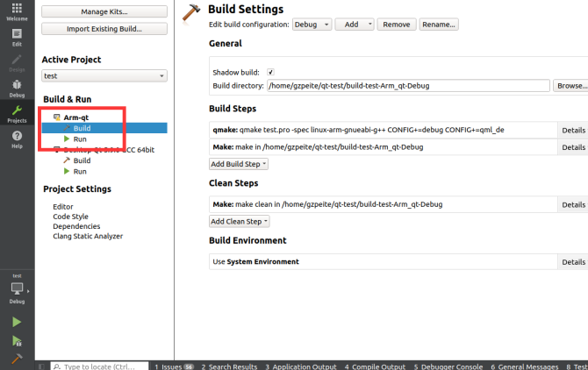
Task: Open the Add Clean Step dropdown
Action: pyautogui.click(x=240, y=222)
